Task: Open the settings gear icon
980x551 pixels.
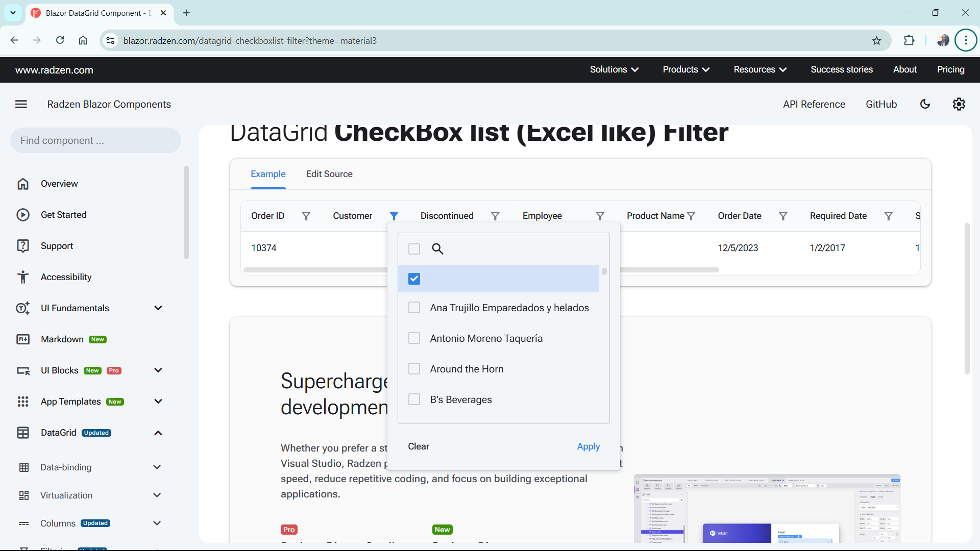Action: [x=959, y=104]
